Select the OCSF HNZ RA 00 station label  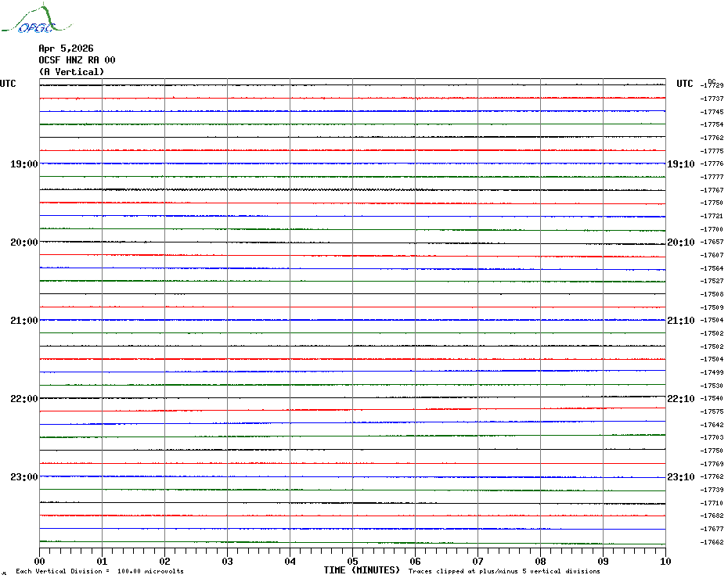(x=77, y=60)
